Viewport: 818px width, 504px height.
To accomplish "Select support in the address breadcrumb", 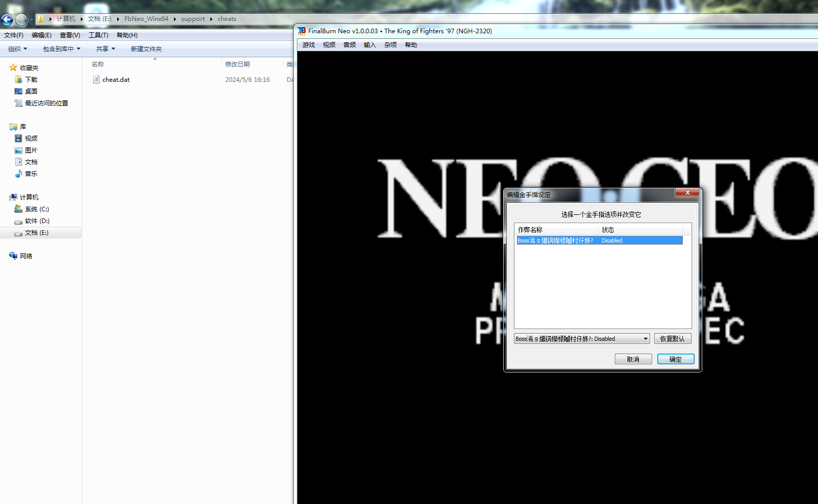I will point(193,19).
